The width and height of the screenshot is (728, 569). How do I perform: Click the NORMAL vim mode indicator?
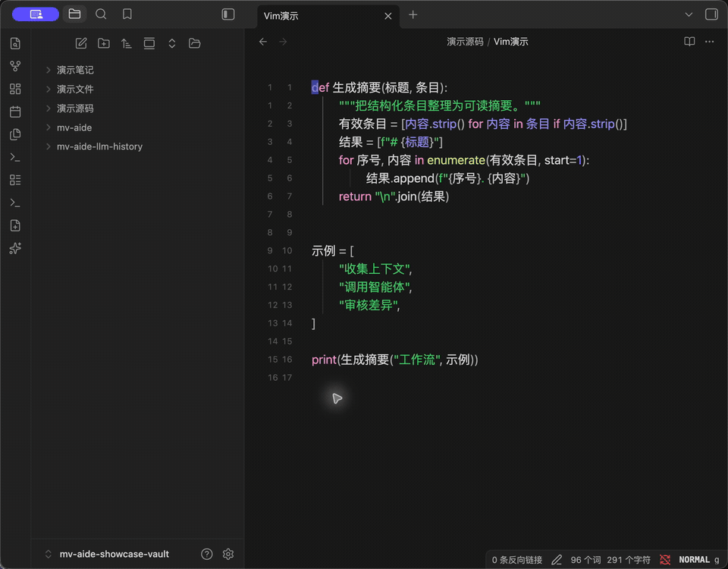(x=694, y=560)
